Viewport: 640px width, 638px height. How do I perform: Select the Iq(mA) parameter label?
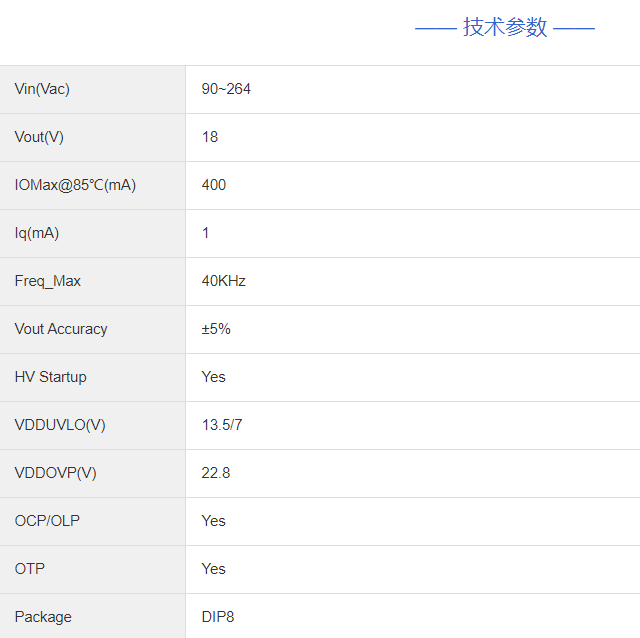point(37,233)
